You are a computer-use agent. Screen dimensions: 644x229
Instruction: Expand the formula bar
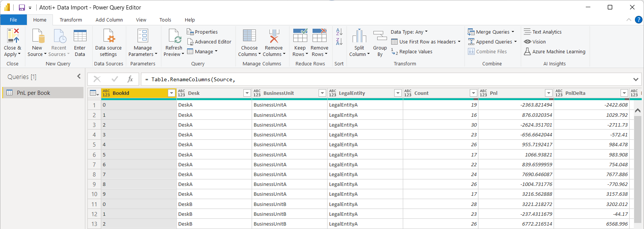click(x=636, y=79)
